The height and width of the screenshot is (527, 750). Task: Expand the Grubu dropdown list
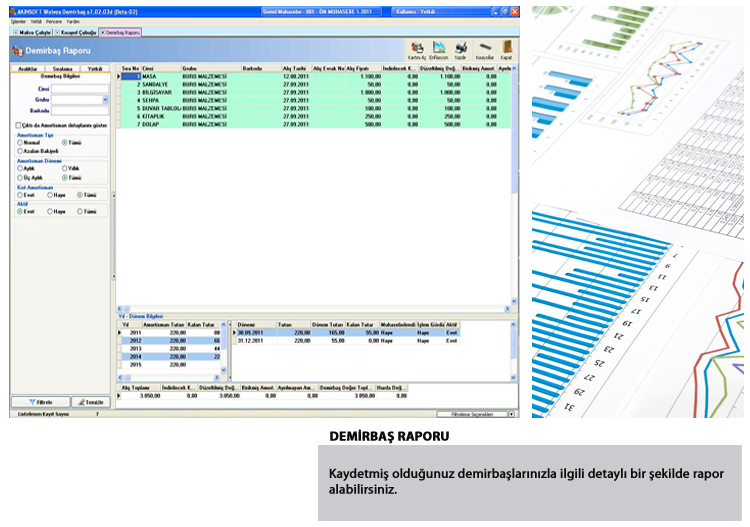point(105,100)
